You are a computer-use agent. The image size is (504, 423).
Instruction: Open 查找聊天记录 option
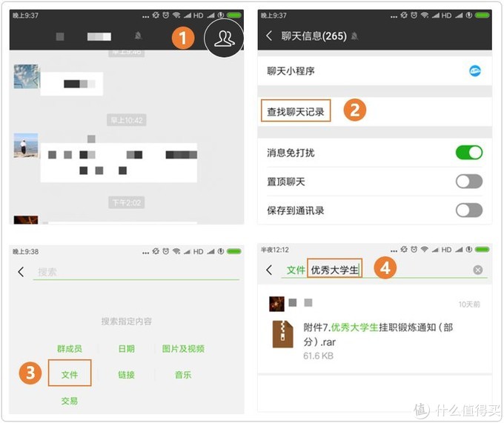click(296, 111)
